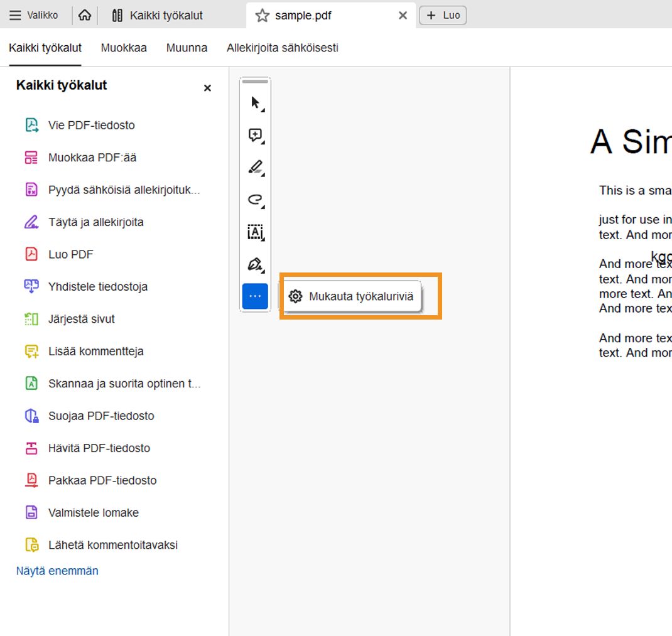This screenshot has width=672, height=636.
Task: Click the Luo new tab button
Action: click(443, 16)
